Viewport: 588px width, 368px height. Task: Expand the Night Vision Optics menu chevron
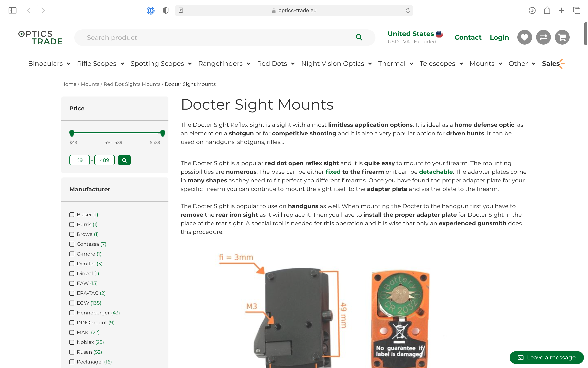coord(370,64)
